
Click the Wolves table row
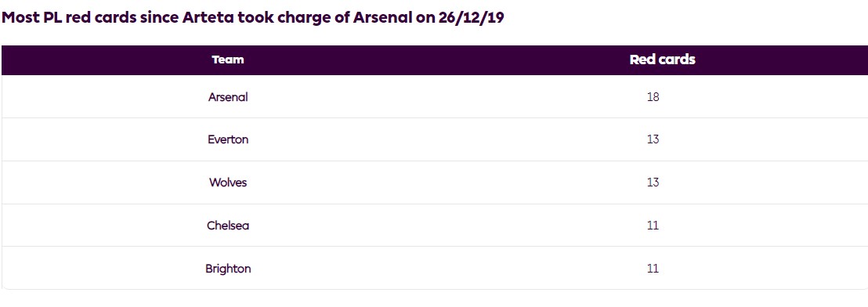point(435,182)
